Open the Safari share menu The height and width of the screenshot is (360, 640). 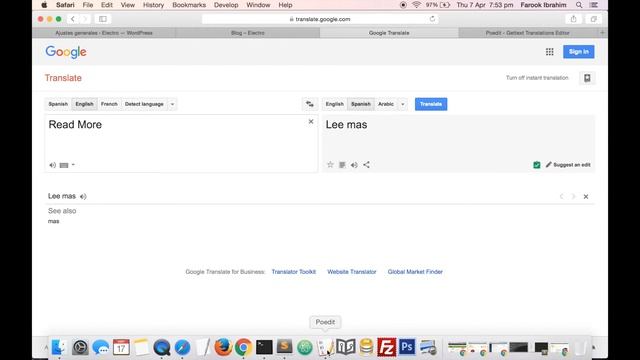click(x=573, y=19)
